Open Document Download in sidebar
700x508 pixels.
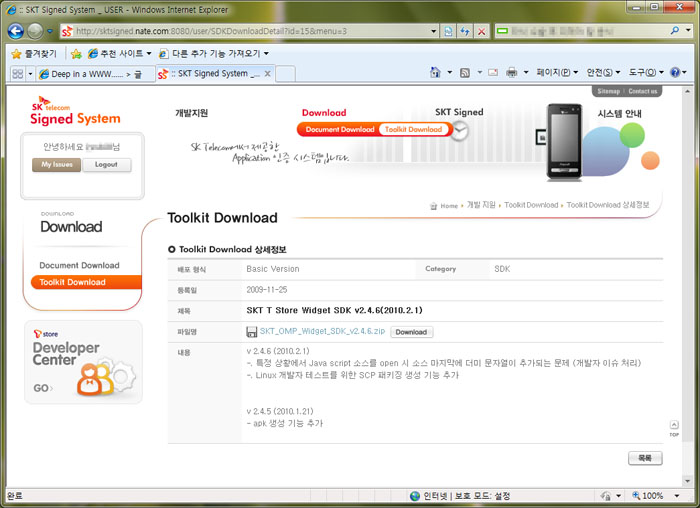pyautogui.click(x=79, y=266)
